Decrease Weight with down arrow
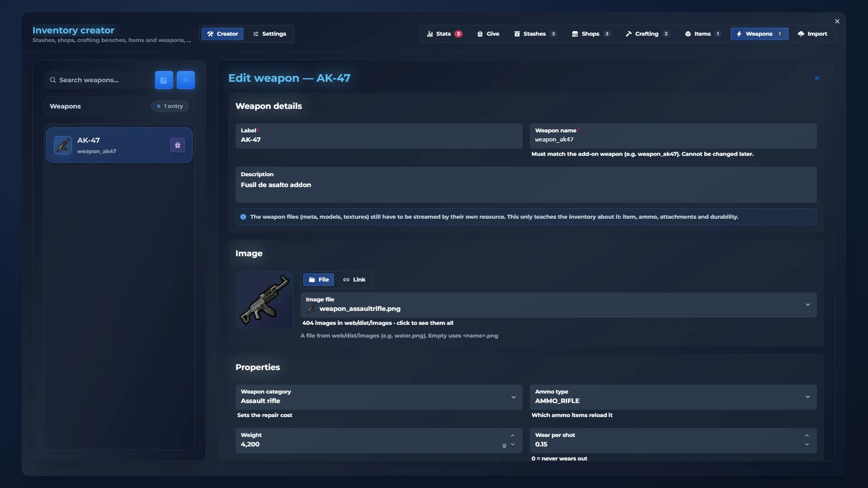Screen dimensions: 868x488 [x=513, y=445]
